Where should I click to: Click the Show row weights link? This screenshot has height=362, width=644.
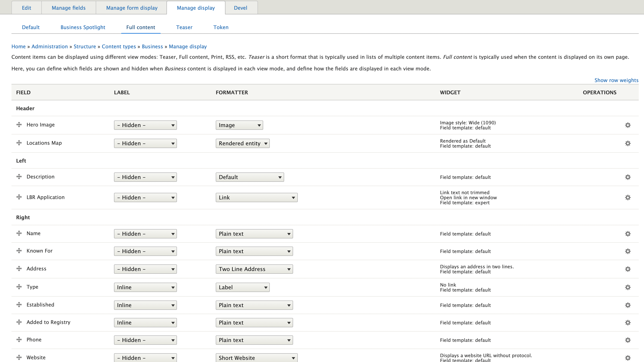click(616, 80)
